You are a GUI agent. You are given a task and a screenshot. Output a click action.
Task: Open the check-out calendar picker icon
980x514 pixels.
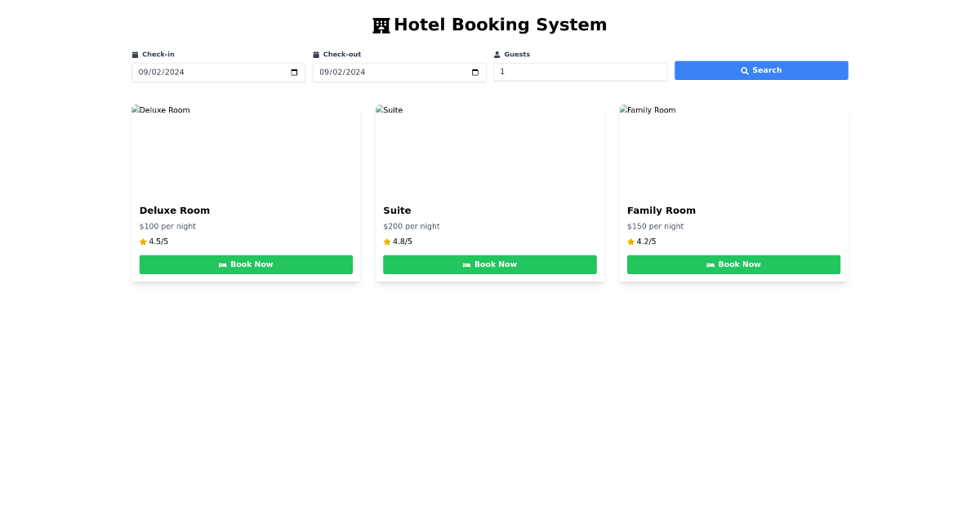coord(474,72)
